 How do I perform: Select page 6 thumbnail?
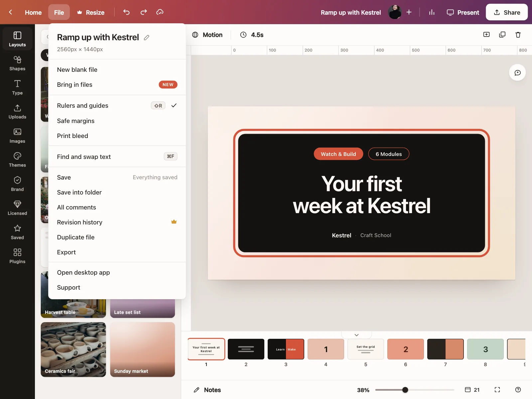[x=406, y=349]
